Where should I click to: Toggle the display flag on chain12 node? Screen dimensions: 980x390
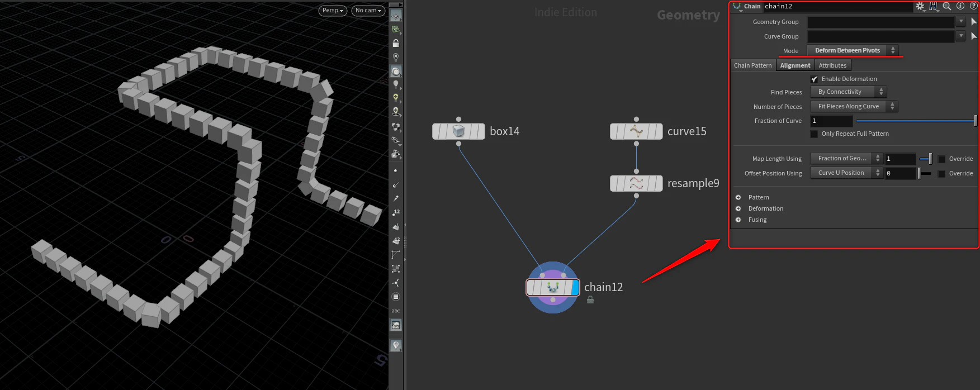click(575, 287)
